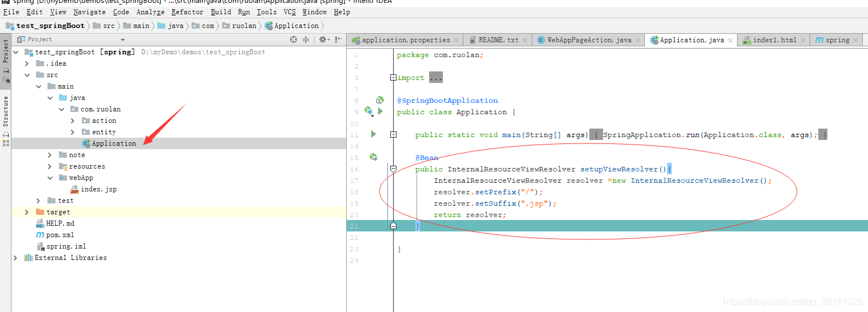Screen dimensions: 868x312
Task: Select pom.xml in the project tree
Action: tap(60, 235)
